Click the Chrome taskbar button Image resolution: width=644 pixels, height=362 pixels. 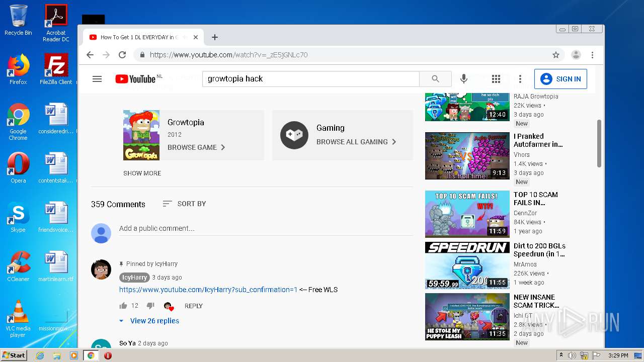[91, 355]
